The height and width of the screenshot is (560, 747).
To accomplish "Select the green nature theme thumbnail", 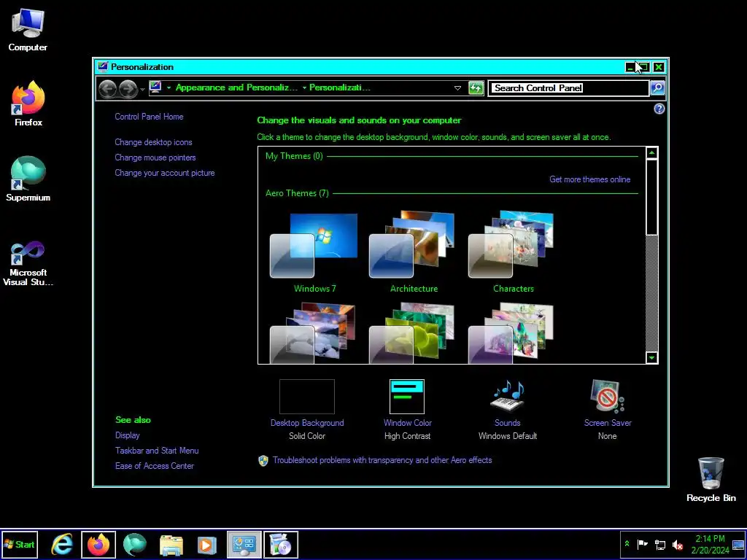I will tap(411, 332).
